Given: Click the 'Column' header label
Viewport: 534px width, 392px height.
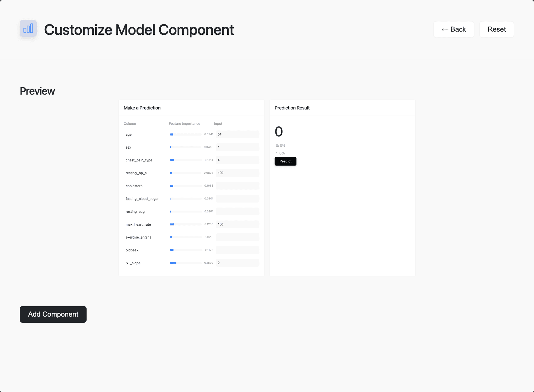Looking at the screenshot, I should pyautogui.click(x=130, y=124).
